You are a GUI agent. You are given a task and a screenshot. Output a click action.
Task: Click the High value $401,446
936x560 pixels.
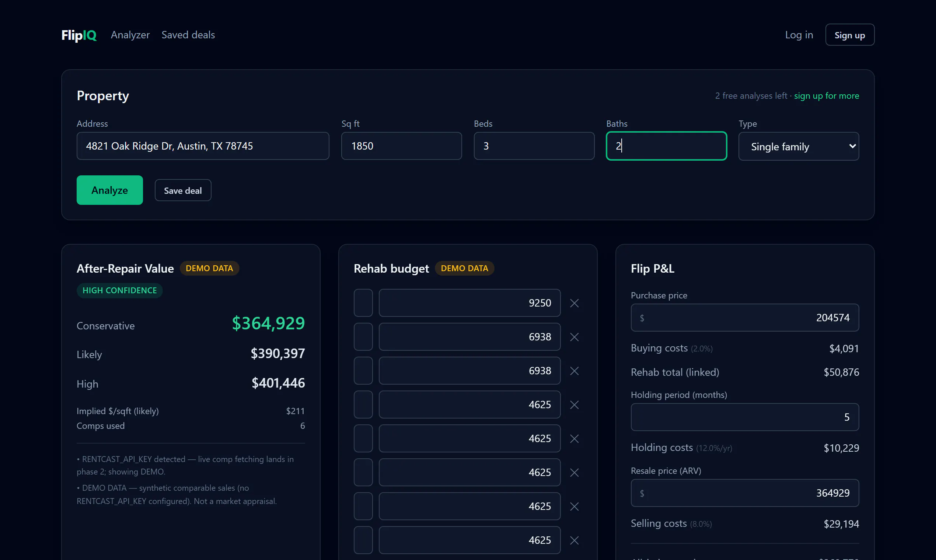point(278,383)
